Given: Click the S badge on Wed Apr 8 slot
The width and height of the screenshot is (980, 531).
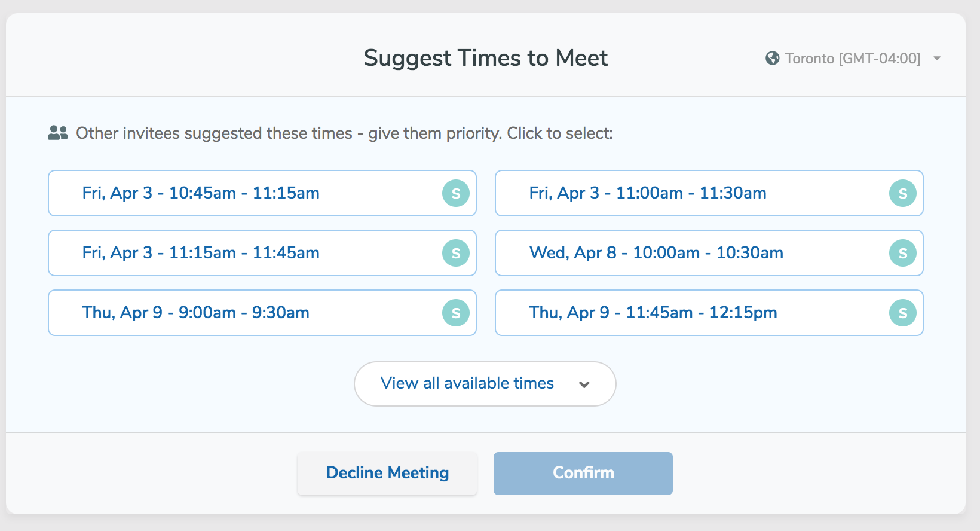Looking at the screenshot, I should (902, 253).
